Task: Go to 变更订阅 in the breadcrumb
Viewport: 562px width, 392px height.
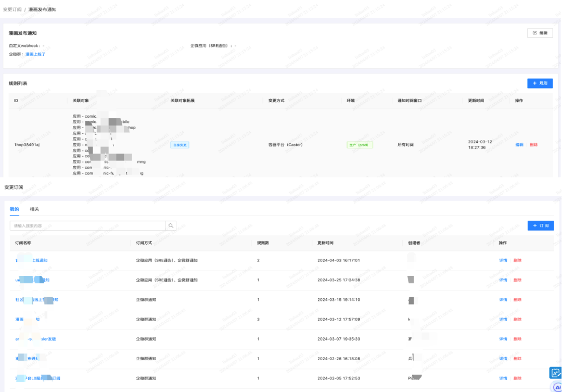Action: coord(12,9)
